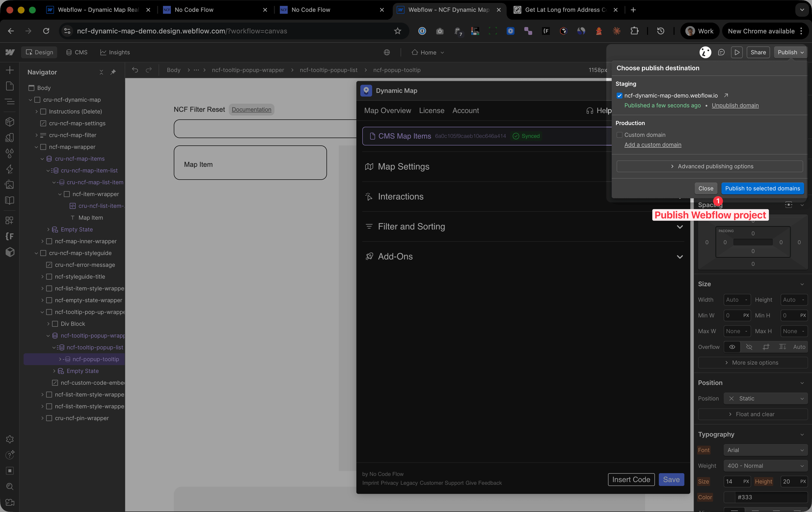Open the comments speech bubble icon
The image size is (812, 512).
[721, 52]
